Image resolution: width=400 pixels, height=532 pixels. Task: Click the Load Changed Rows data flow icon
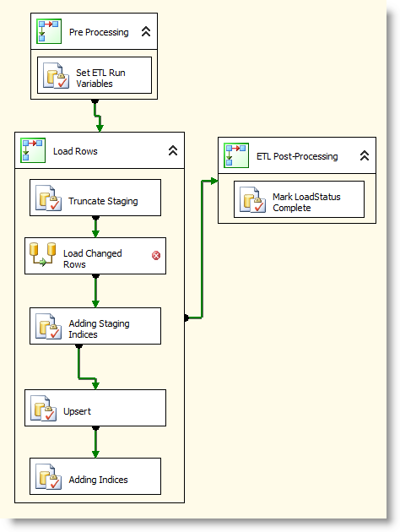point(43,254)
